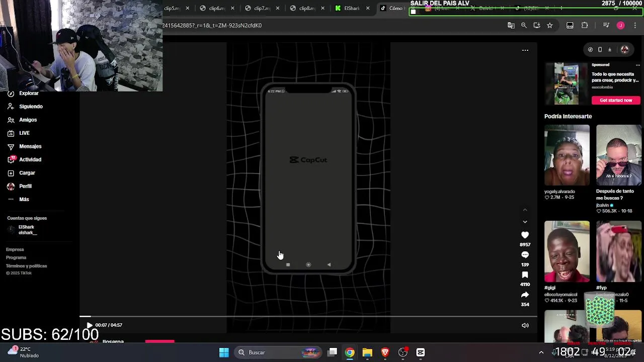The image size is (644, 362).
Task: Show hidden system tray icons
Action: pos(541,352)
